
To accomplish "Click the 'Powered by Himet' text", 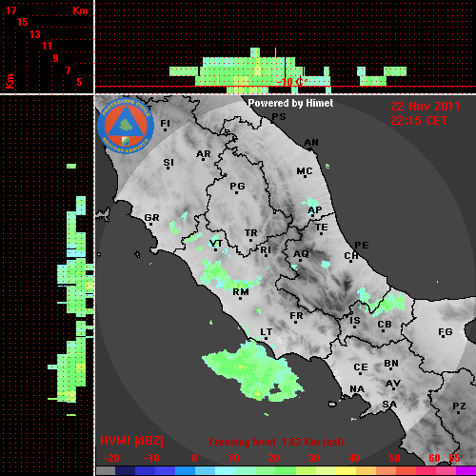I will tap(290, 103).
